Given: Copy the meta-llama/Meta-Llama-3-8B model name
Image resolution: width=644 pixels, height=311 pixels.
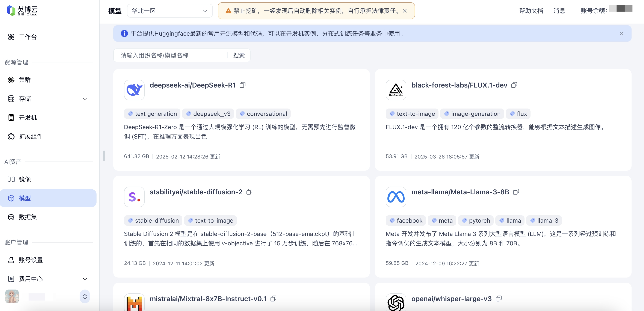Looking at the screenshot, I should [516, 192].
